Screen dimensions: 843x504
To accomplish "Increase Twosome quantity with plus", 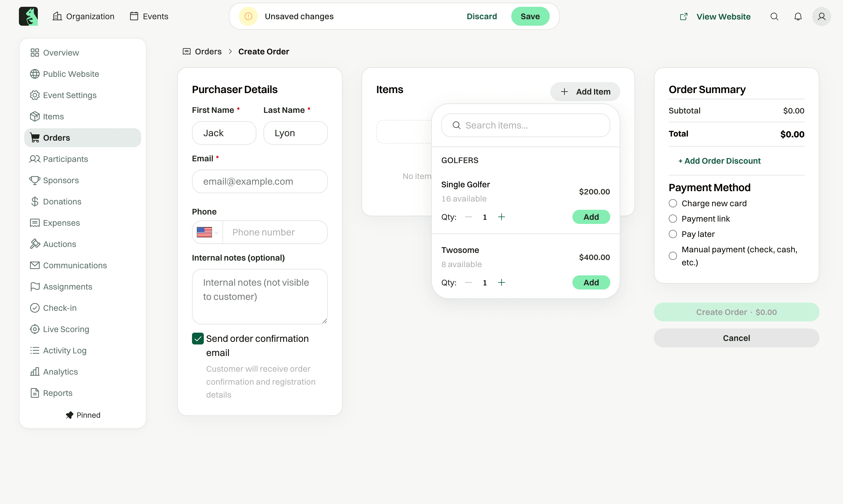I will click(x=501, y=282).
